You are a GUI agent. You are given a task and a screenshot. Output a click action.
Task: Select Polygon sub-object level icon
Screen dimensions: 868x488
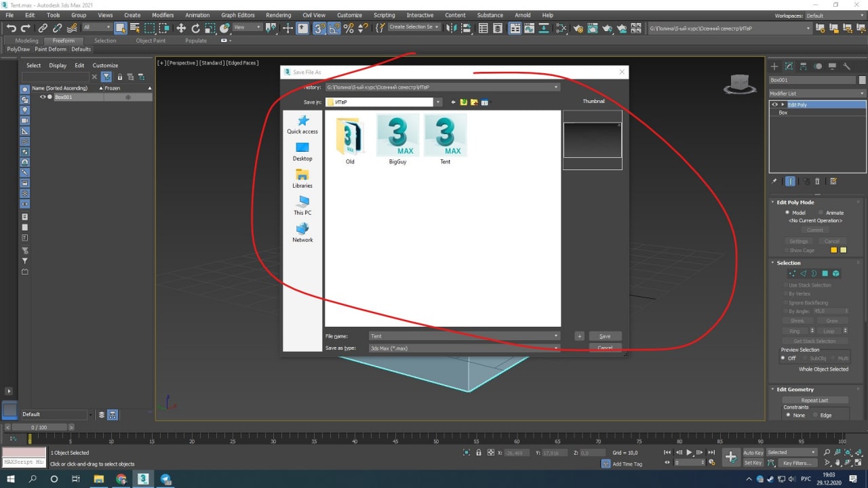[x=825, y=273]
